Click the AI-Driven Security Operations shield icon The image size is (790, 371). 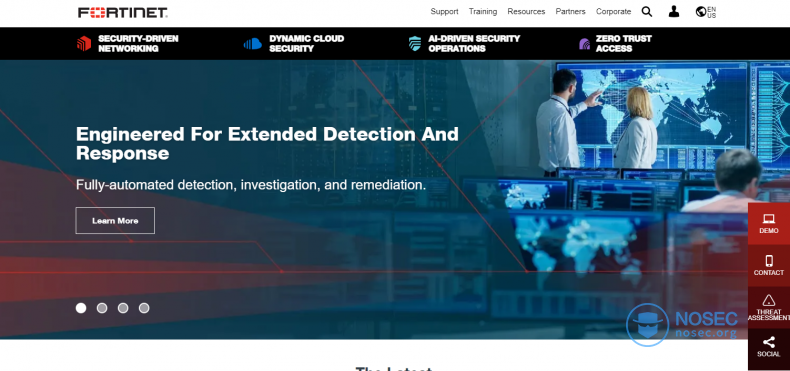click(x=415, y=43)
